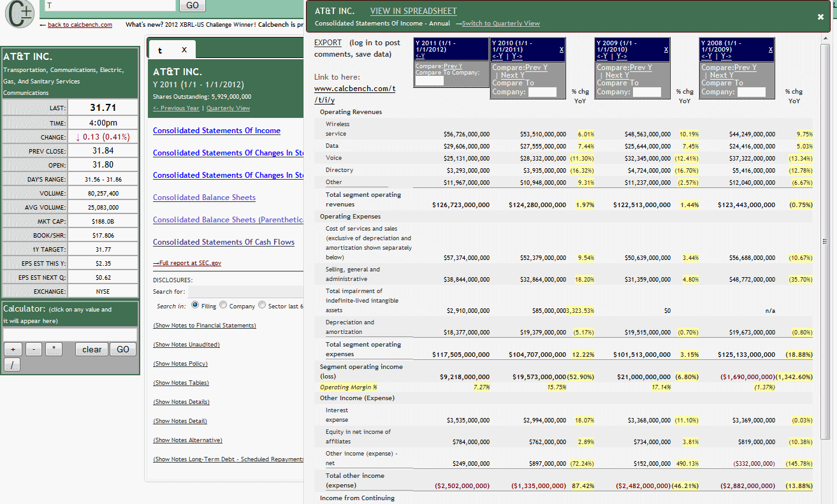The height and width of the screenshot is (504, 837).
Task: Click the MKT CAP value $188.0B
Action: coord(103,221)
